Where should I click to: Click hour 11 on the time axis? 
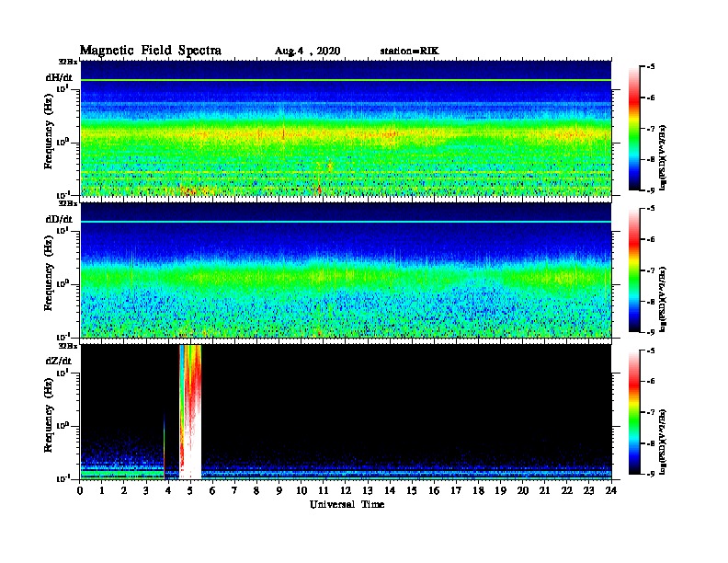pos(324,490)
